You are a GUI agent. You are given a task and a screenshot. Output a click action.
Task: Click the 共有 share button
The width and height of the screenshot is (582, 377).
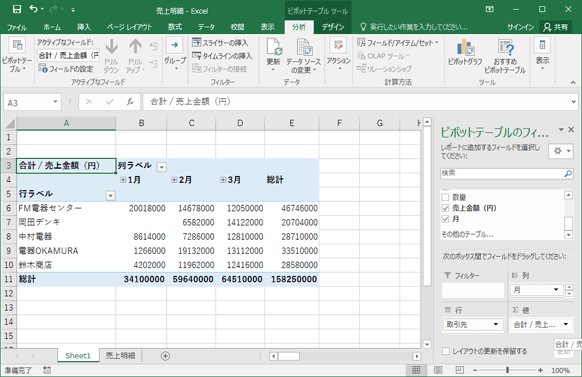pos(556,27)
